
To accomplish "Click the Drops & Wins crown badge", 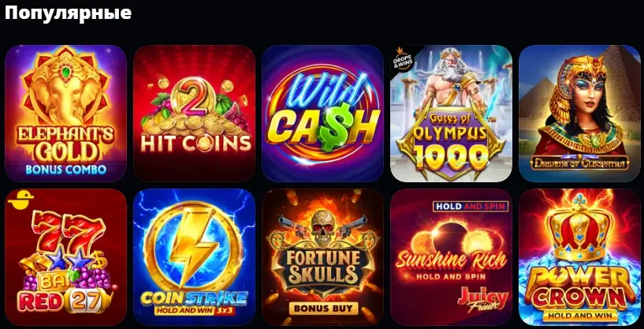I will coord(403,59).
